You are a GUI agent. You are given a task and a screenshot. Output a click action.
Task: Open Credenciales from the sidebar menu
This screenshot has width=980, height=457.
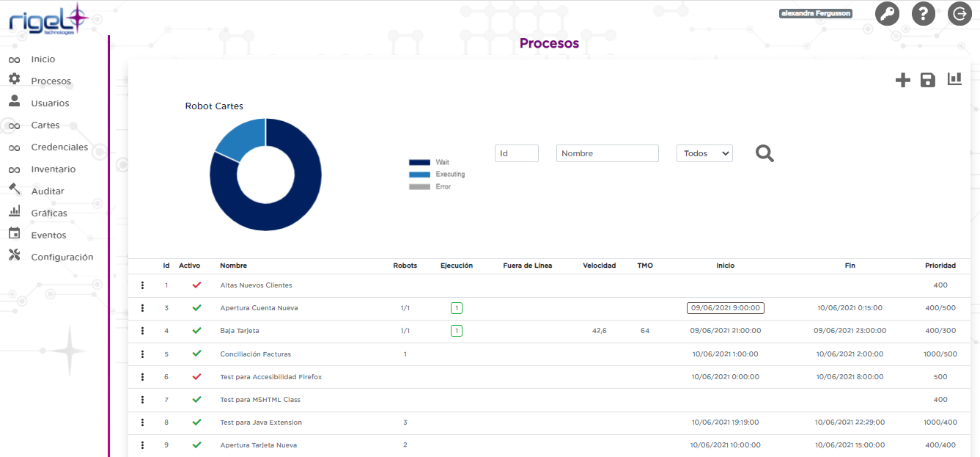pyautogui.click(x=59, y=147)
